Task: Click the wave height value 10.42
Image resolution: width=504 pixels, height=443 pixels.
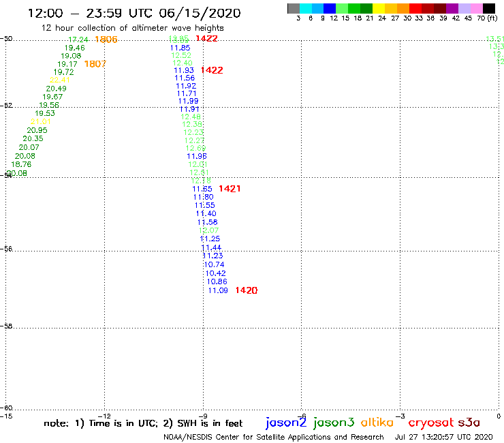Action: pyautogui.click(x=216, y=273)
